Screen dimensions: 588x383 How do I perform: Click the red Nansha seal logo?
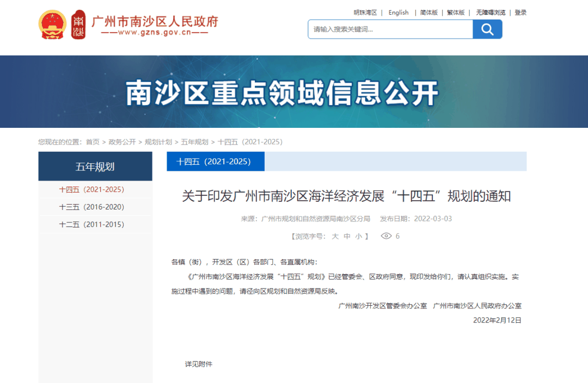78,25
